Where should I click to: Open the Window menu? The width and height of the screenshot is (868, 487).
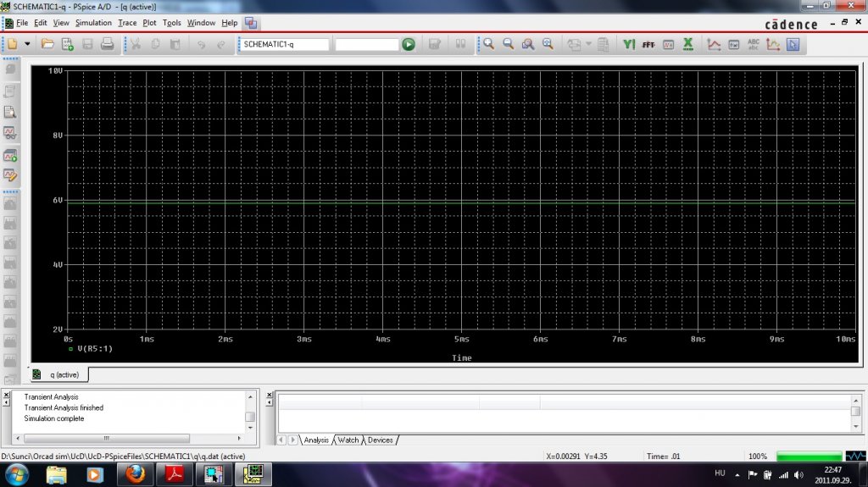(201, 23)
